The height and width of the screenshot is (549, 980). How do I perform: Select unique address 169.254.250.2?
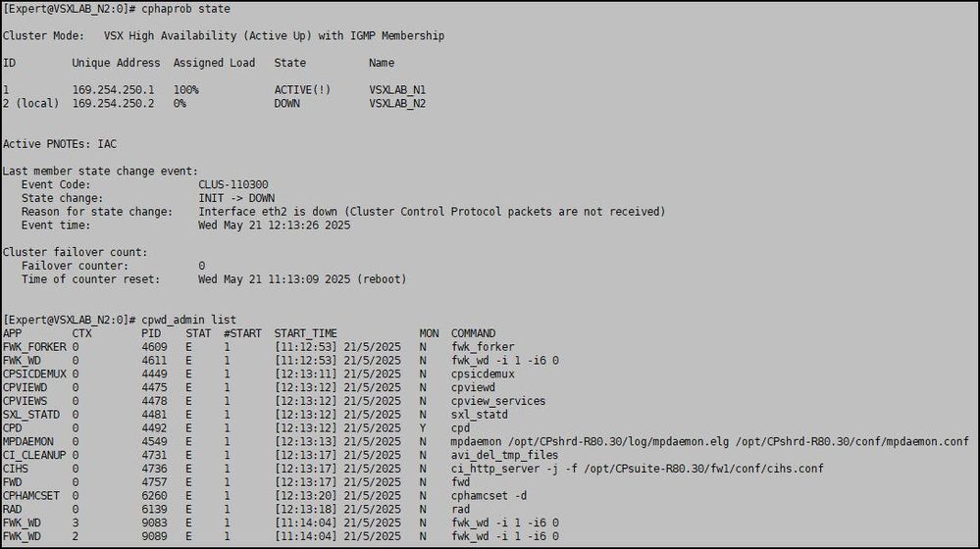tap(113, 103)
